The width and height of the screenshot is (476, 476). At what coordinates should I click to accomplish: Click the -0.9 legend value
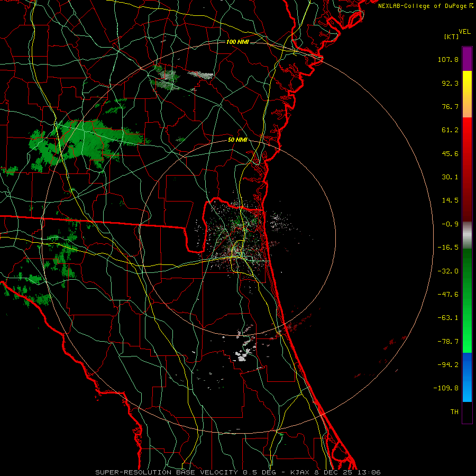click(x=450, y=224)
